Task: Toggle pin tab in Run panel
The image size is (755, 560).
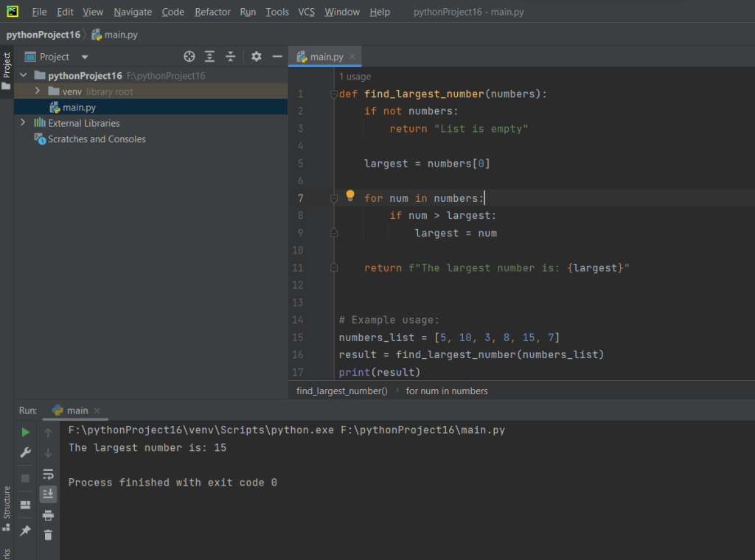Action: (x=26, y=531)
